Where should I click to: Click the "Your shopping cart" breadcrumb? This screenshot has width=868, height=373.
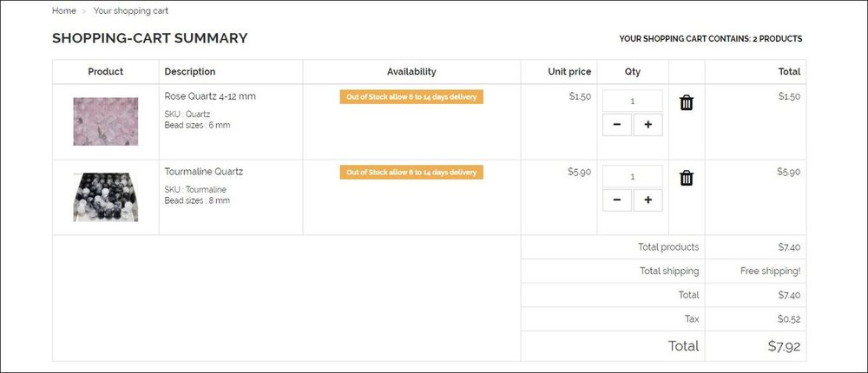pyautogui.click(x=131, y=11)
